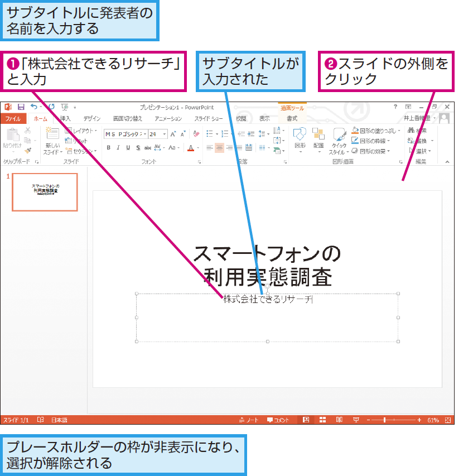Toggle center text alignment
This screenshot has height=476, width=473.
[219, 148]
